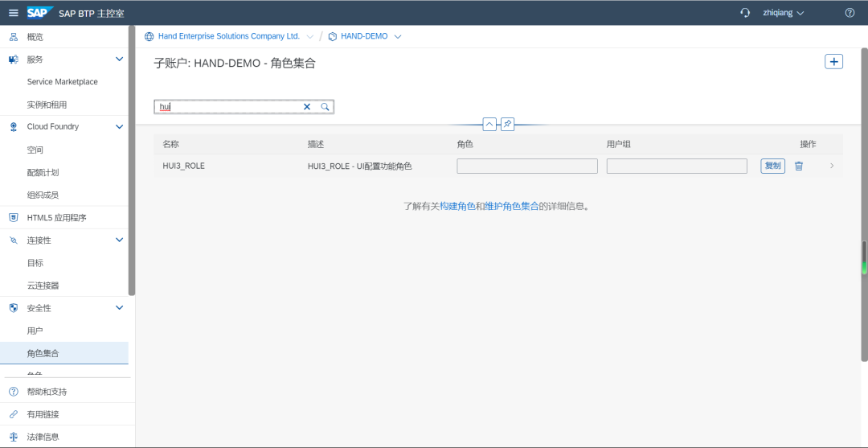The width and height of the screenshot is (868, 448).
Task: Collapse the 连接性 section
Action: (x=119, y=240)
